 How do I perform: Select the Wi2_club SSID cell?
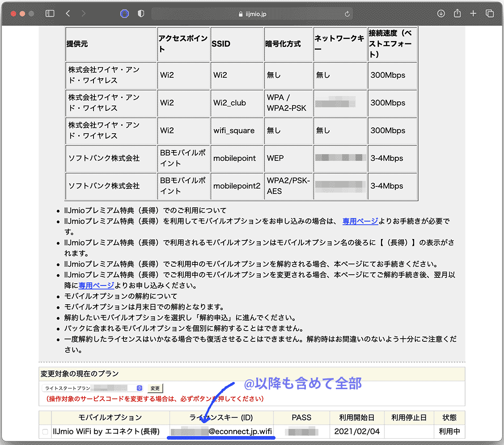[237, 103]
